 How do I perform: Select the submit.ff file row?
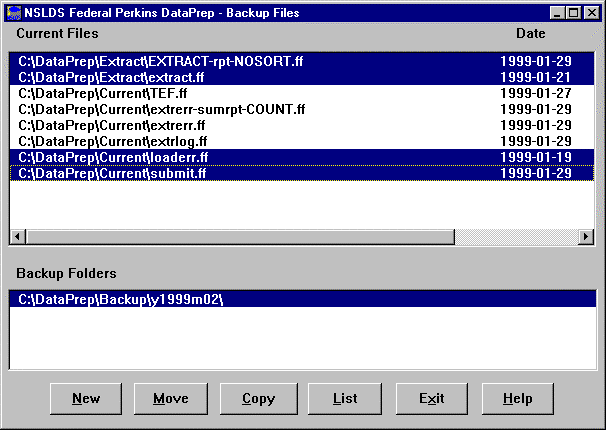(302, 173)
